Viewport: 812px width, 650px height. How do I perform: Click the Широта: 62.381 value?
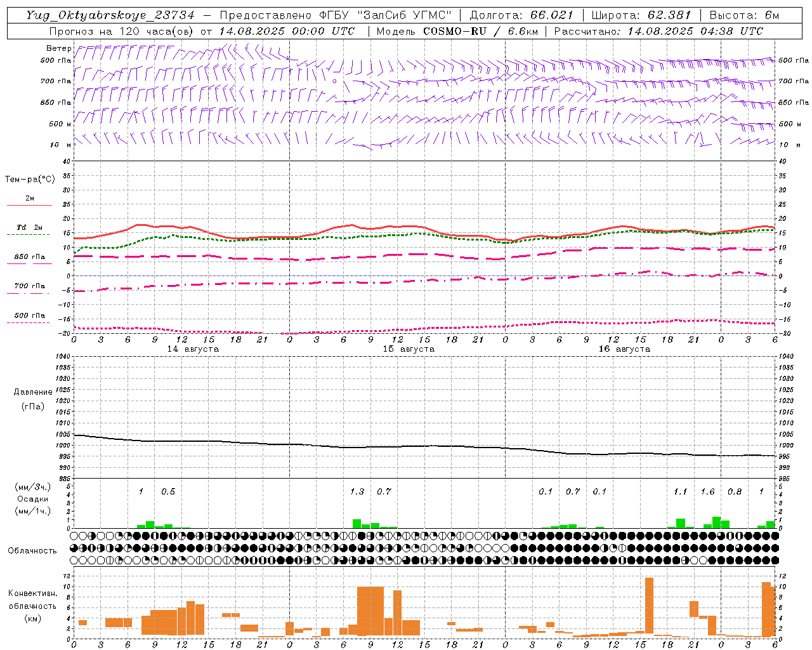click(642, 15)
